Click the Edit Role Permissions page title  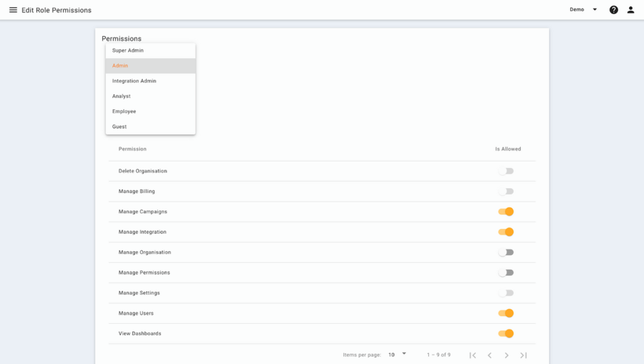57,10
